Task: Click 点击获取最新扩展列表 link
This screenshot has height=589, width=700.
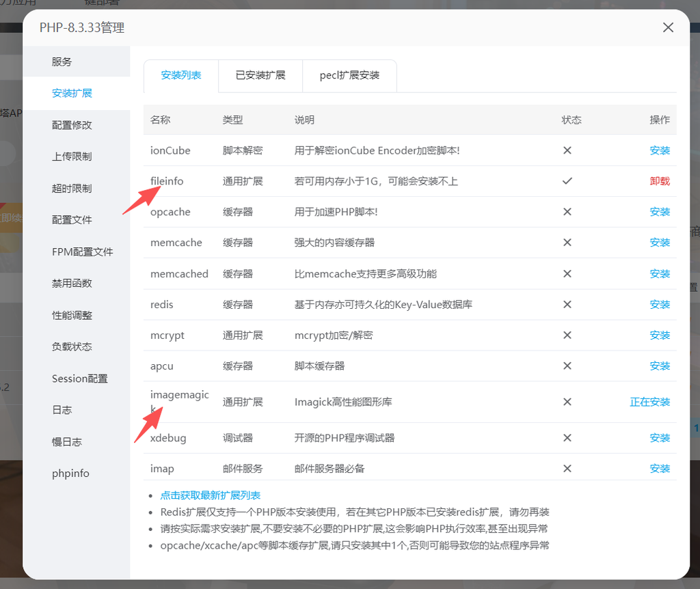Action: (211, 495)
